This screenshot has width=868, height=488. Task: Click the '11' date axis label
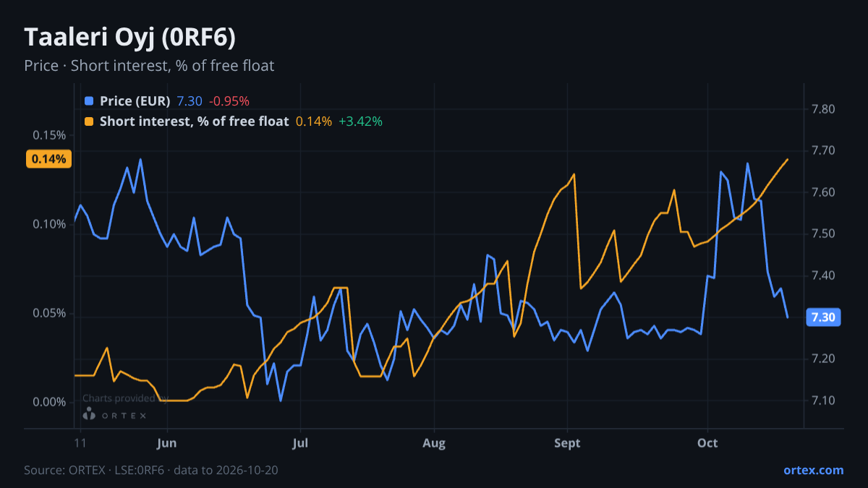click(x=80, y=443)
